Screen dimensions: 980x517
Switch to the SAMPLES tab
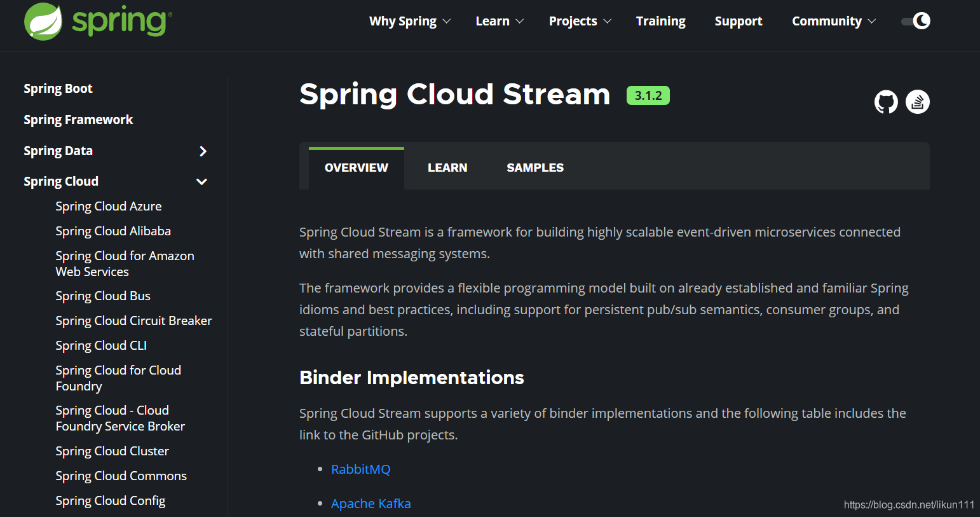pos(535,168)
